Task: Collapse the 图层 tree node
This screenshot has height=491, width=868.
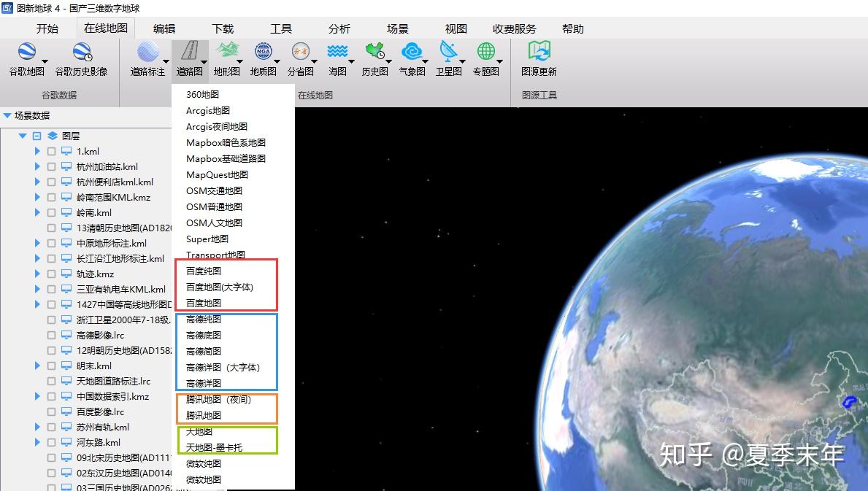Action: coord(23,136)
